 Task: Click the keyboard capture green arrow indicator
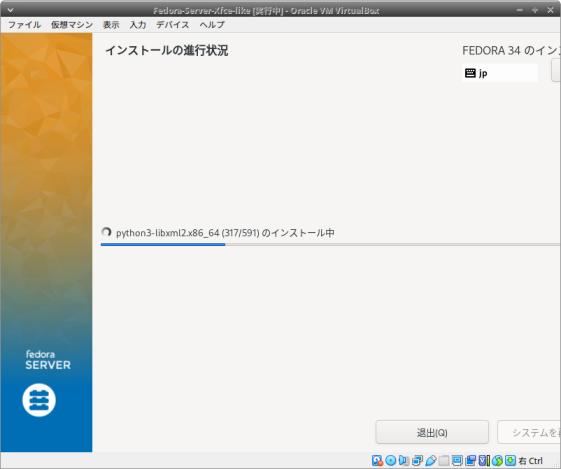click(511, 460)
